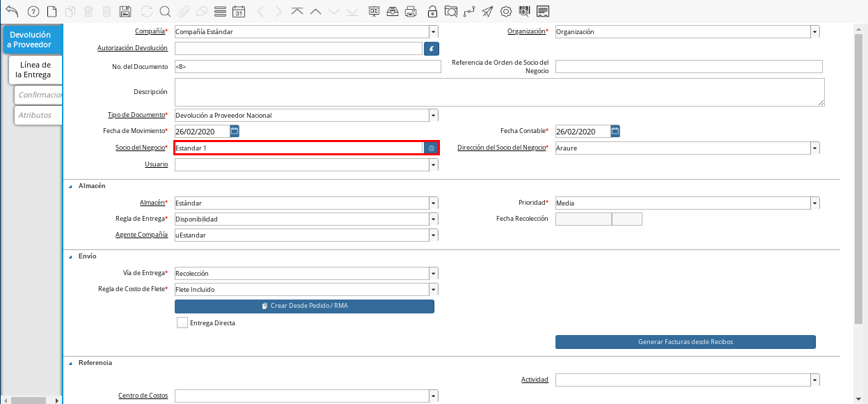Open the Usuario dropdown arrow

point(434,165)
